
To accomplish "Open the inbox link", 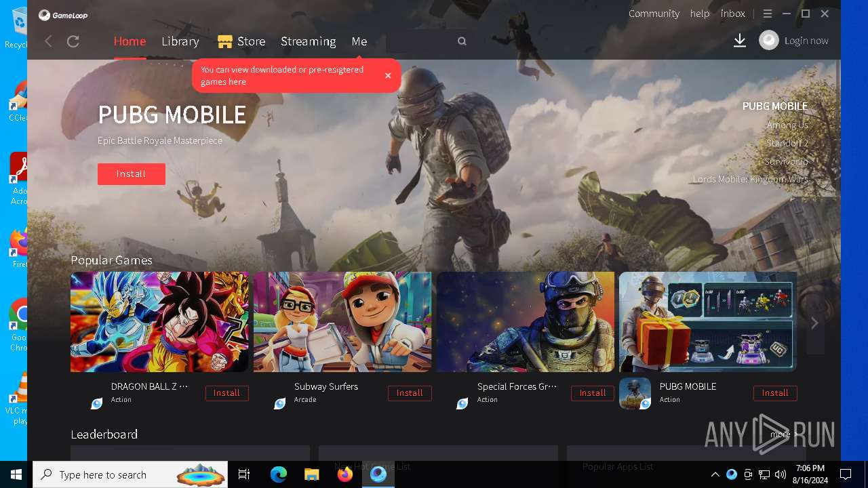I will [733, 14].
